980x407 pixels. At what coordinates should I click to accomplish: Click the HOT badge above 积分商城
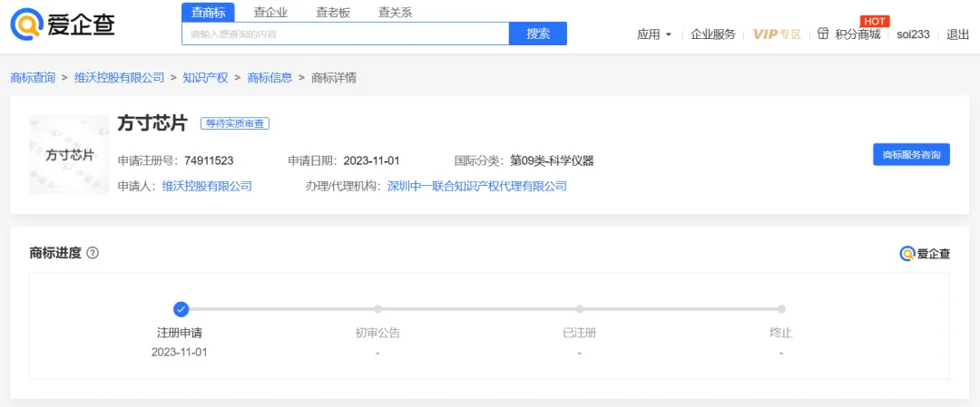tap(875, 21)
